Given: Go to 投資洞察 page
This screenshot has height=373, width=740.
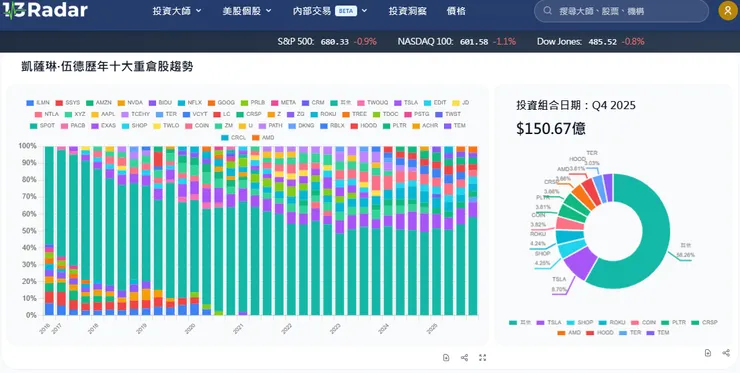Looking at the screenshot, I should pos(408,11).
